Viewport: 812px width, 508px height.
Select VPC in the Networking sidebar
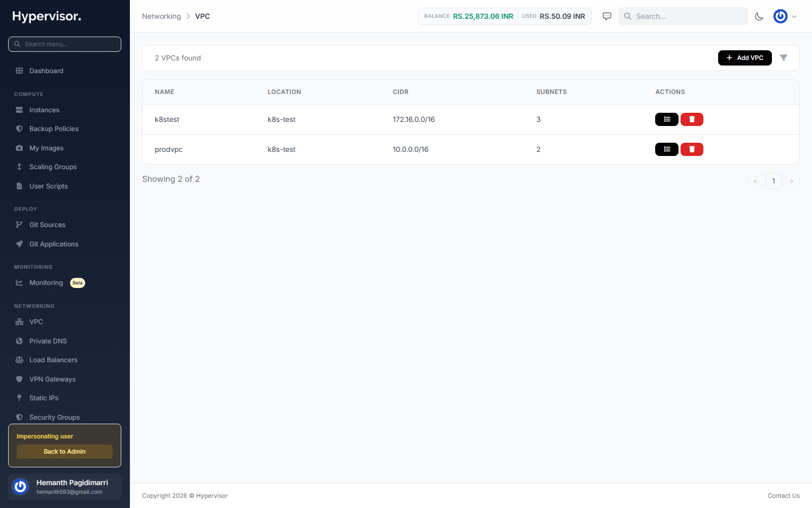pyautogui.click(x=64, y=322)
